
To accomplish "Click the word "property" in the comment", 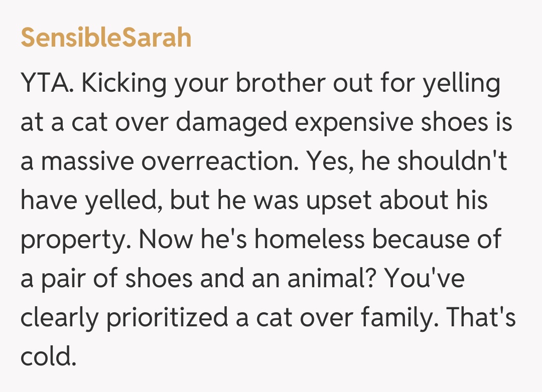I will tap(74, 239).
